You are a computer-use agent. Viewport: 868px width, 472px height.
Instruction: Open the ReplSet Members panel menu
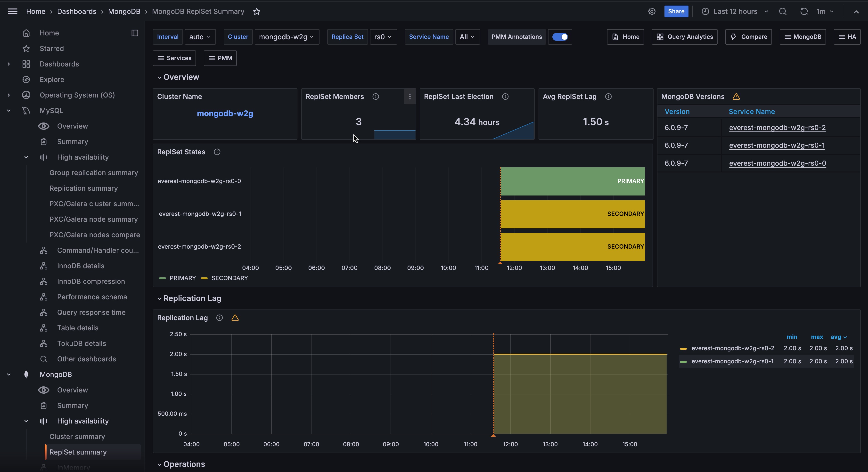coord(410,97)
